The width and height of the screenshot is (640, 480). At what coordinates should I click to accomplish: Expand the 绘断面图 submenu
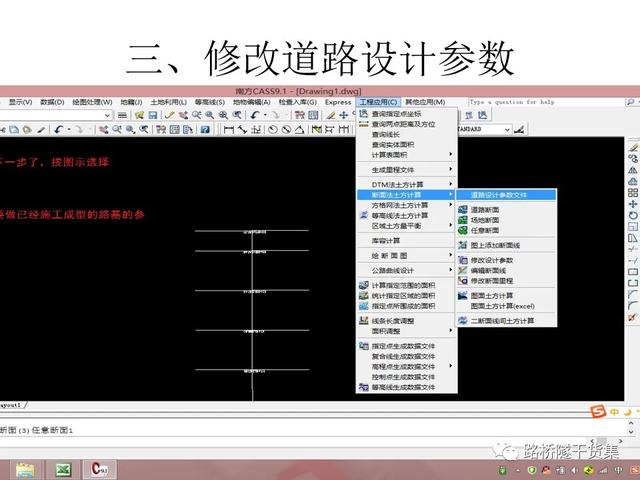pyautogui.click(x=451, y=255)
